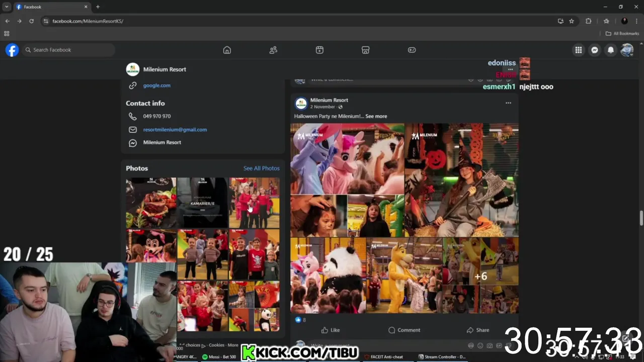Open FACEIT Anti-cheat taskbar item
644x362 pixels.
(383, 356)
